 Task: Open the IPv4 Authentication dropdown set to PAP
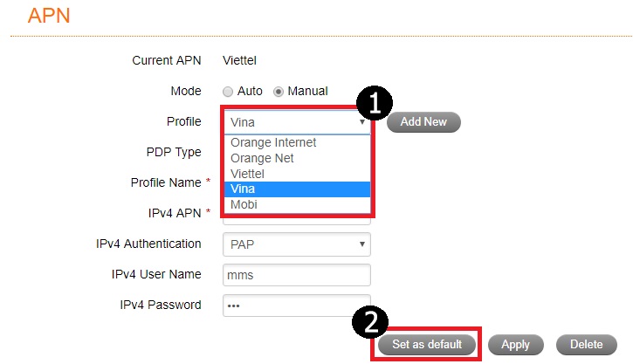pyautogui.click(x=297, y=244)
